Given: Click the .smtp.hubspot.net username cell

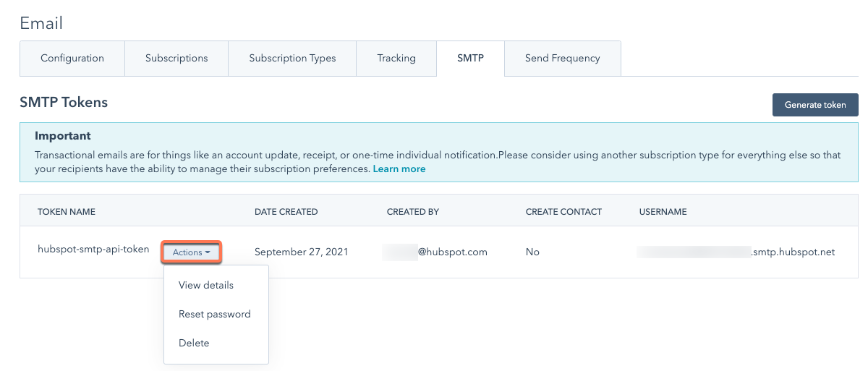Looking at the screenshot, I should click(x=736, y=252).
